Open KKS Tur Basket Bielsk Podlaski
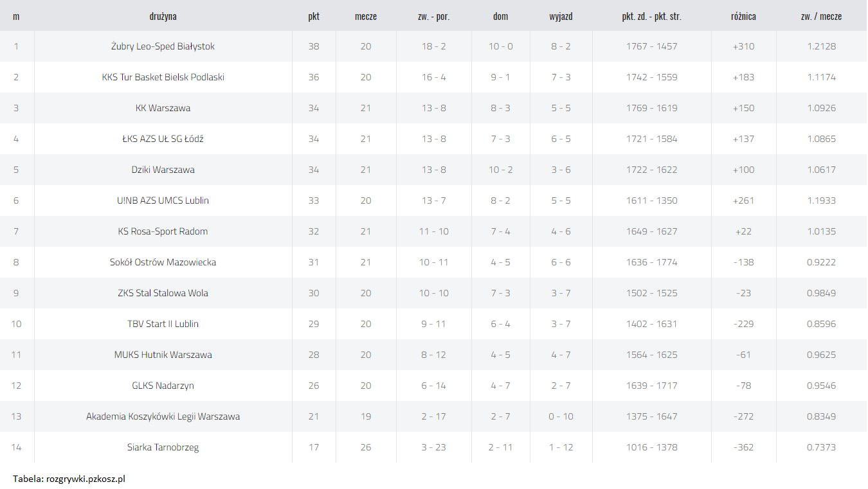Screen dimensions: 868x489 [x=163, y=77]
